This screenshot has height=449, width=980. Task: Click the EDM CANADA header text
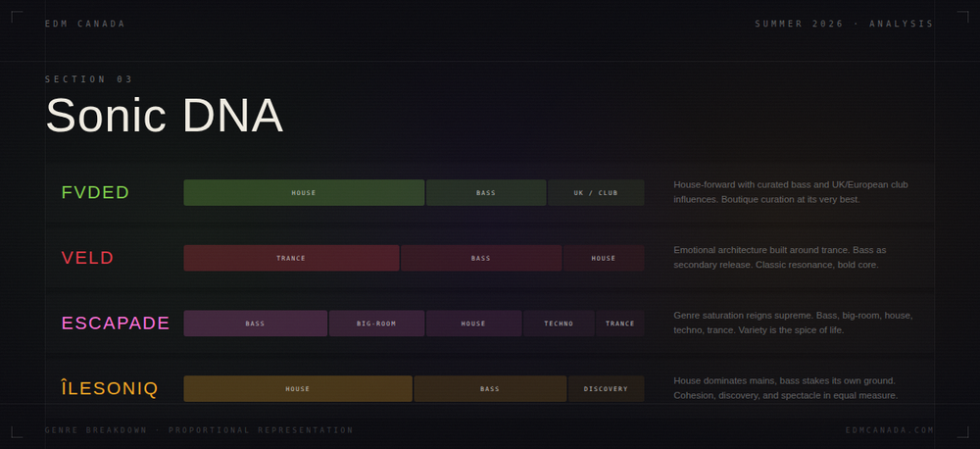point(85,24)
